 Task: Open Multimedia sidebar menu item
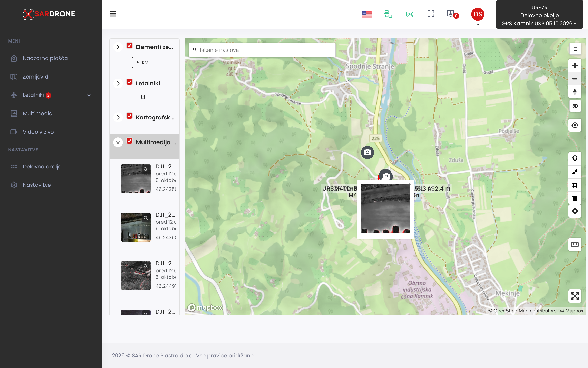coord(38,113)
